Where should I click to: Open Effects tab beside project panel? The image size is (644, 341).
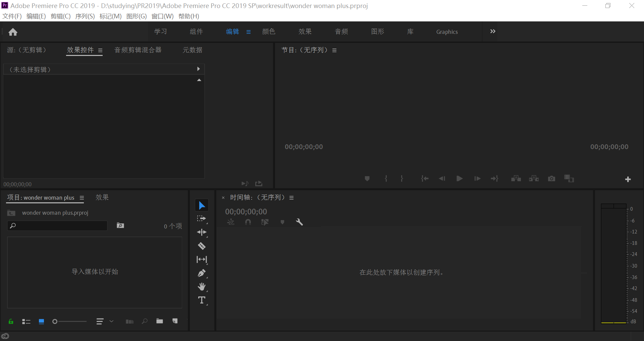pyautogui.click(x=102, y=197)
